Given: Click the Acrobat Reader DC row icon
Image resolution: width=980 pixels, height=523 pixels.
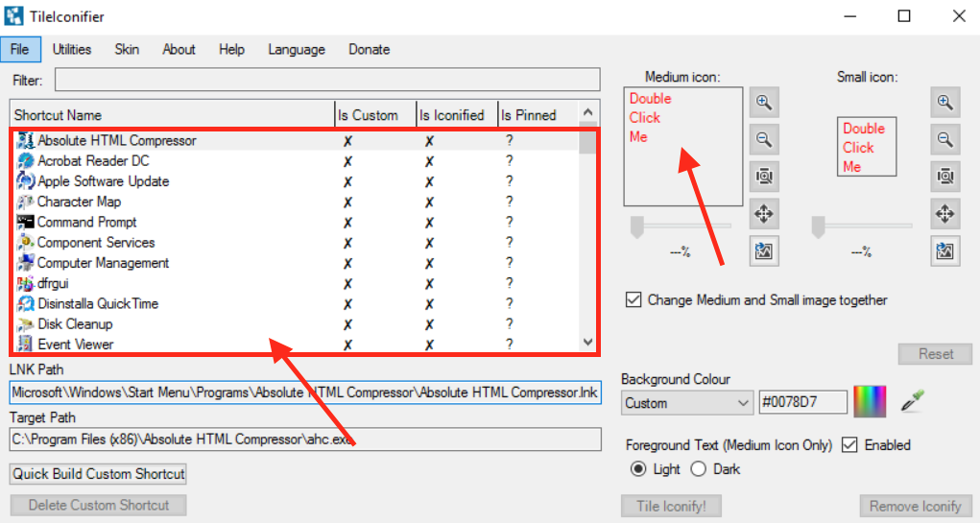Looking at the screenshot, I should pyautogui.click(x=25, y=161).
